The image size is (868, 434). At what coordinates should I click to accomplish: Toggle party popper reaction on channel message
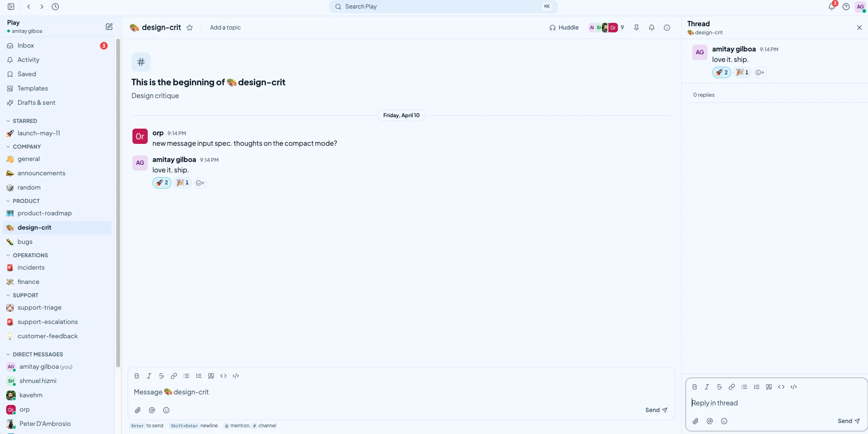182,183
